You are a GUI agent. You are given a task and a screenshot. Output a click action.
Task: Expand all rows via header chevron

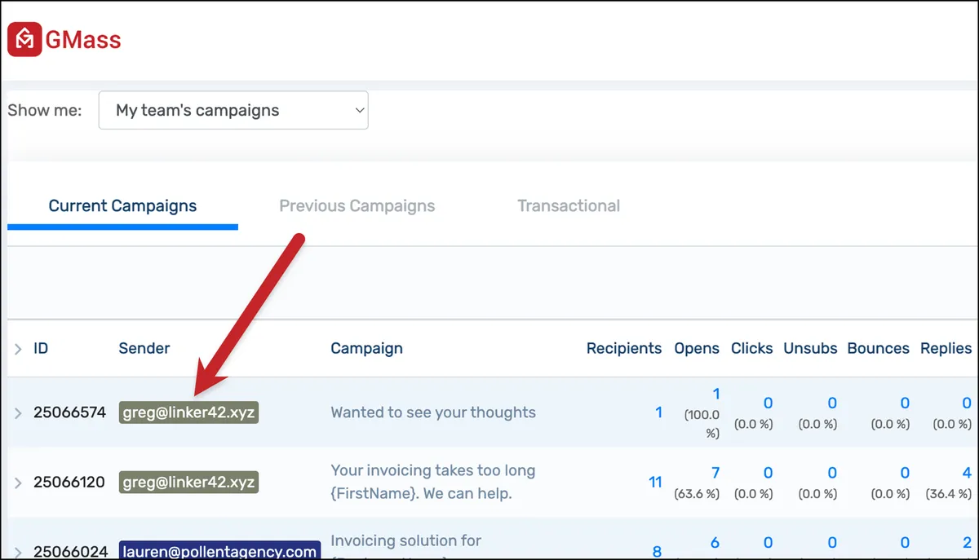(18, 349)
